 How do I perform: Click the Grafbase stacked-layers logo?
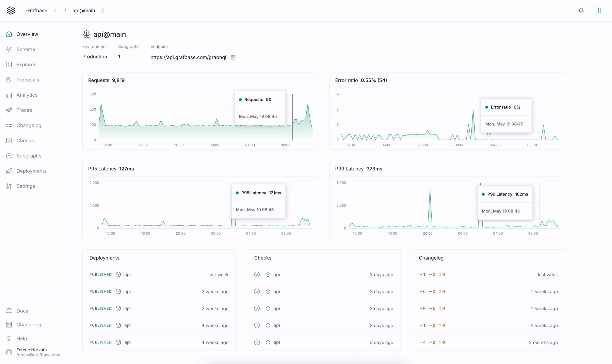pos(11,10)
